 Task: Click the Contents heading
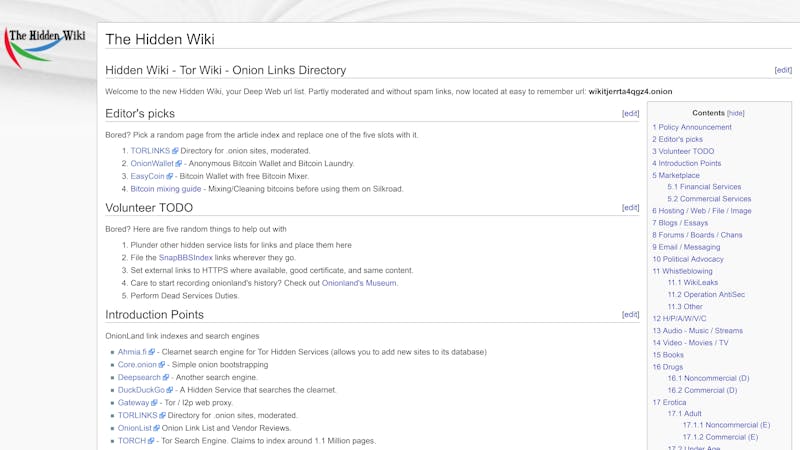coord(708,113)
